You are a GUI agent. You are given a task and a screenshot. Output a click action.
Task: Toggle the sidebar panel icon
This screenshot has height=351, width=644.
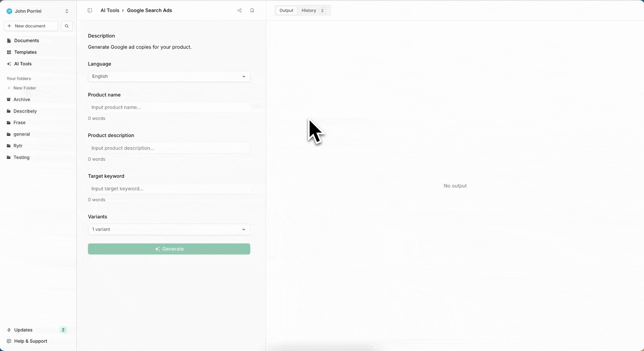pos(90,10)
